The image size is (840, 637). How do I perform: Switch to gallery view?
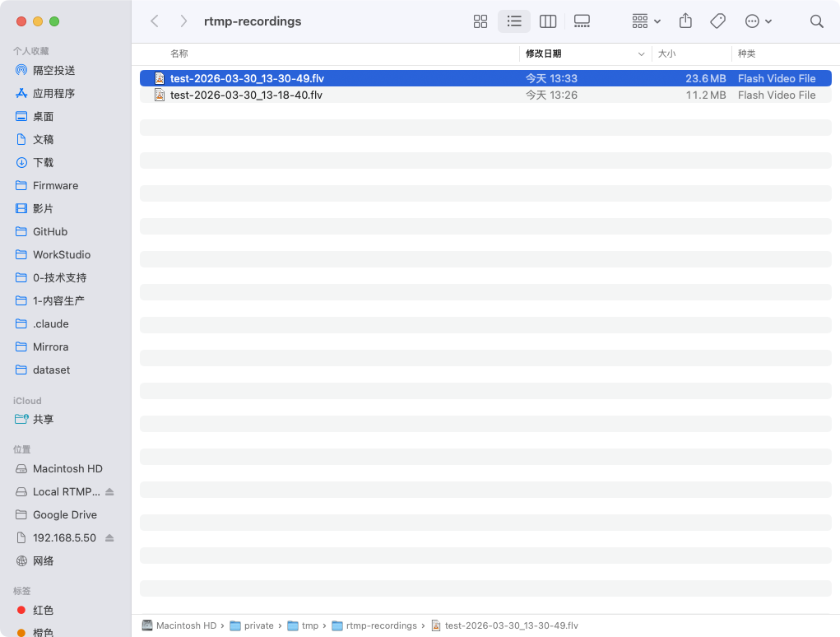[582, 21]
